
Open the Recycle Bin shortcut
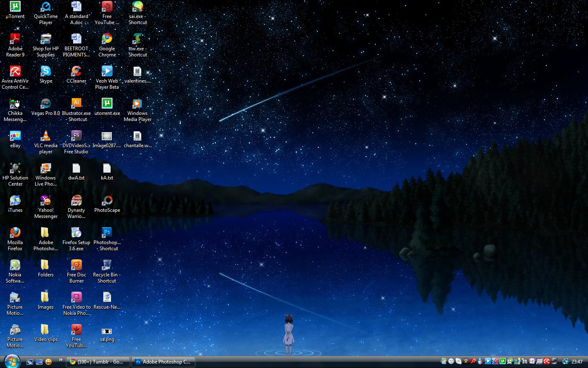[x=107, y=272]
